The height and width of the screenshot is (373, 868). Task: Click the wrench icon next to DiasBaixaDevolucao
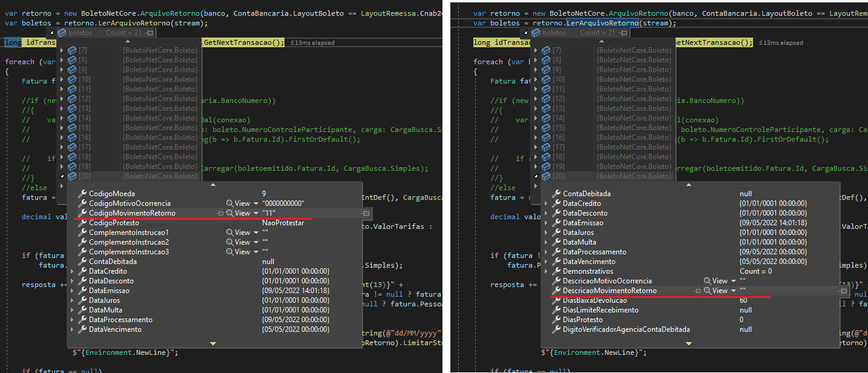coord(556,300)
